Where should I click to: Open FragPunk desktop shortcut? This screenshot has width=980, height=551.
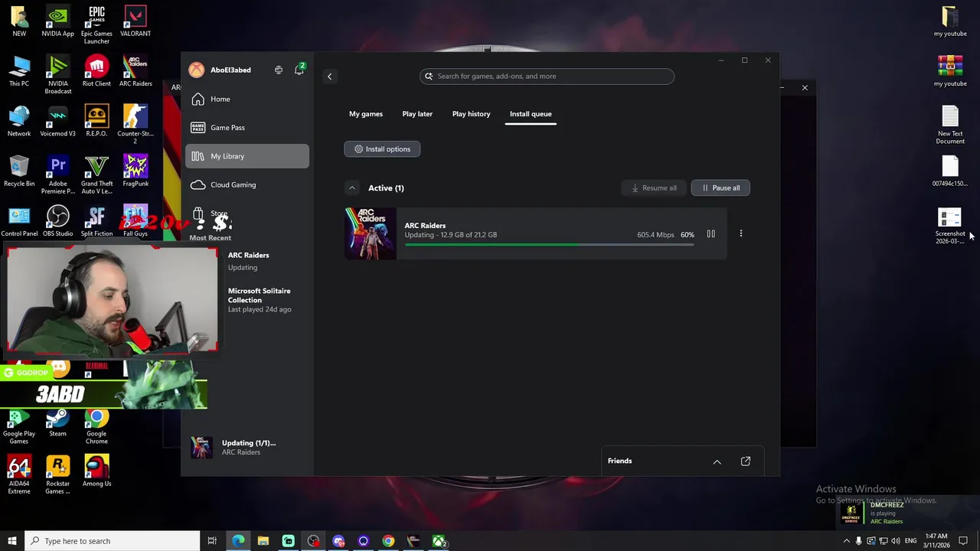(136, 171)
